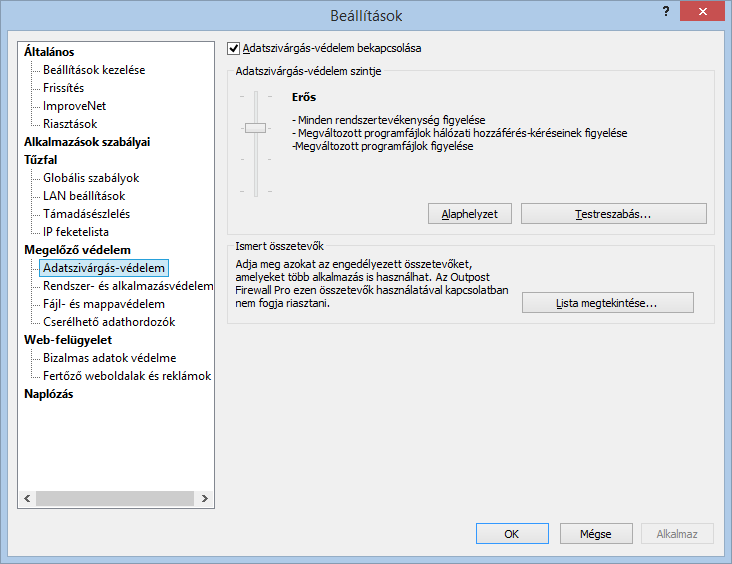Select Riasztások tree item

click(70, 124)
